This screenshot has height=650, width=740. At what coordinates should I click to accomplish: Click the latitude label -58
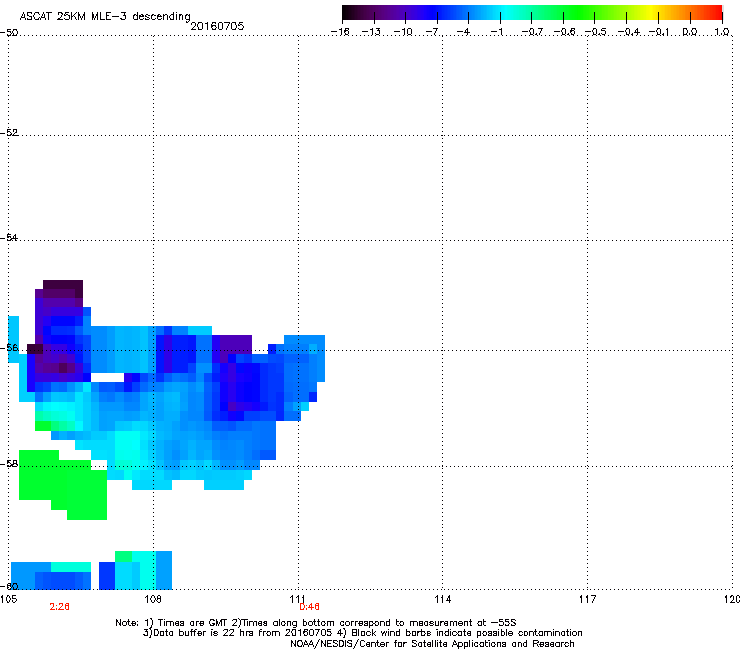pyautogui.click(x=9, y=464)
